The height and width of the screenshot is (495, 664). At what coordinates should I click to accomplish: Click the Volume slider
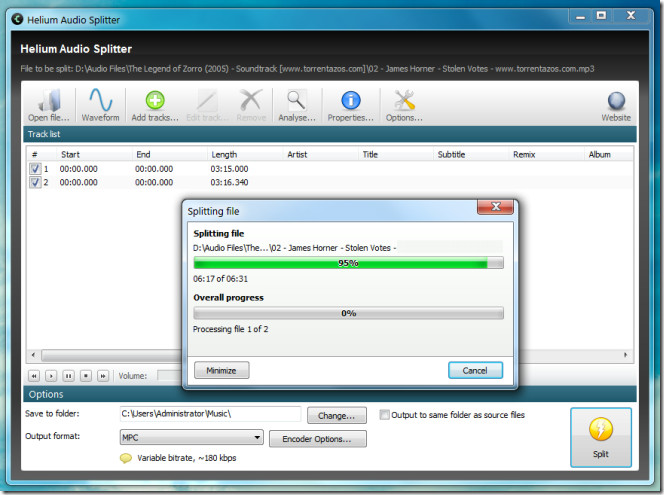[169, 376]
